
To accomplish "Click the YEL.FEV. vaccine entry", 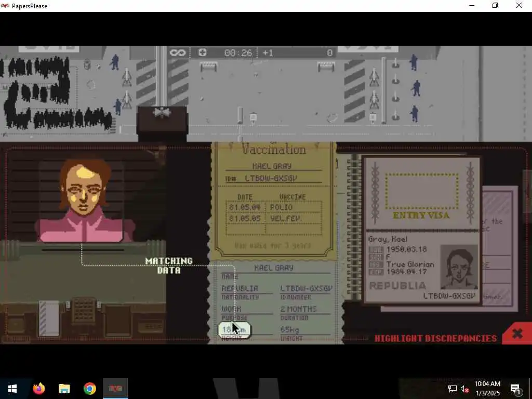I will tap(286, 219).
